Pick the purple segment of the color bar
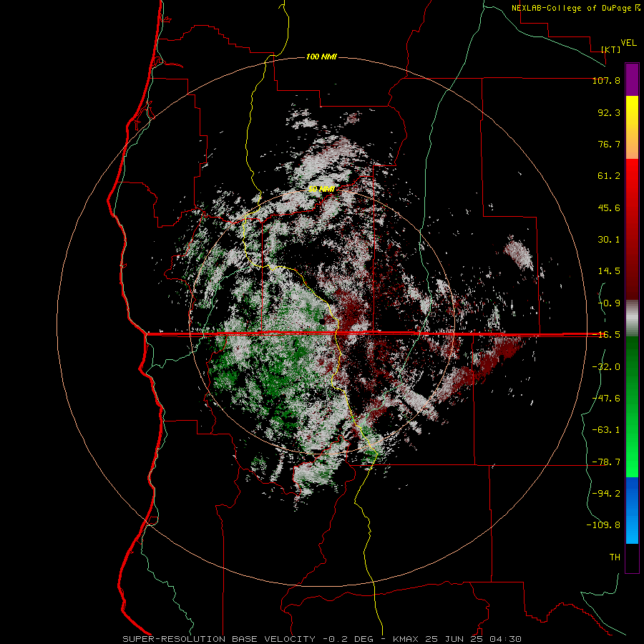 [632, 79]
